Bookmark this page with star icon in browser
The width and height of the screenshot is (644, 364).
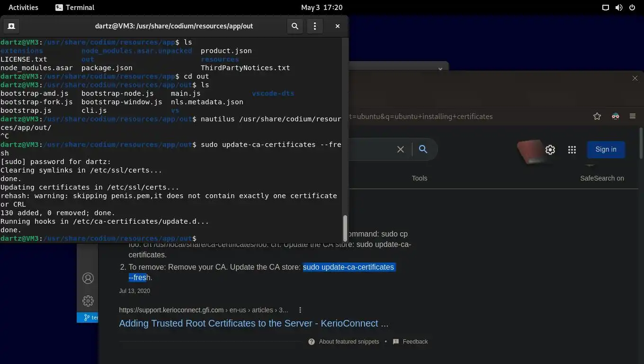[597, 116]
